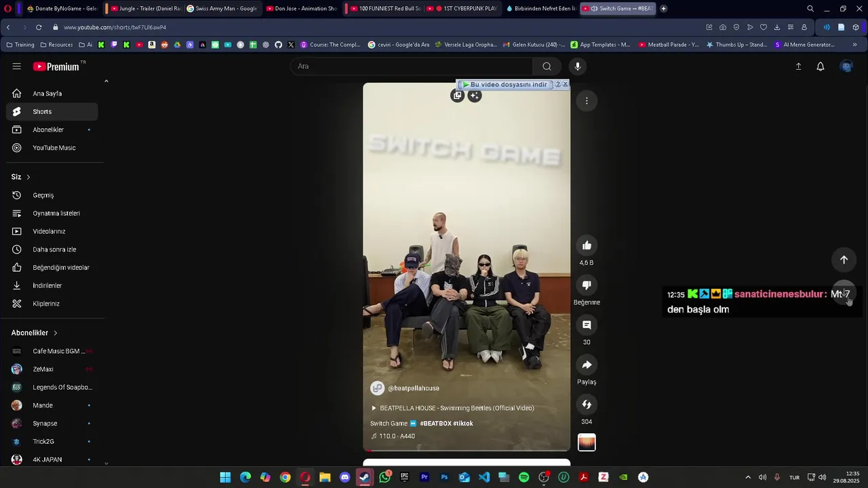Viewport: 868px width, 488px height.
Task: Go to previous short with up arrow
Action: pyautogui.click(x=844, y=260)
